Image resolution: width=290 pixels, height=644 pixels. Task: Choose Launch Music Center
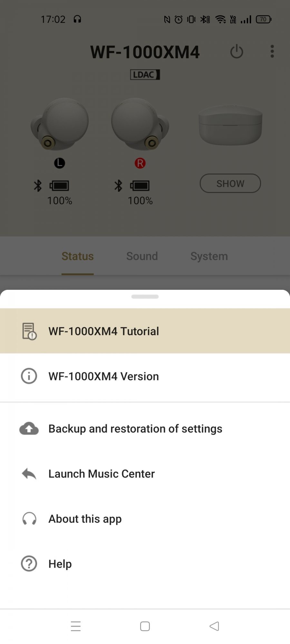point(101,474)
